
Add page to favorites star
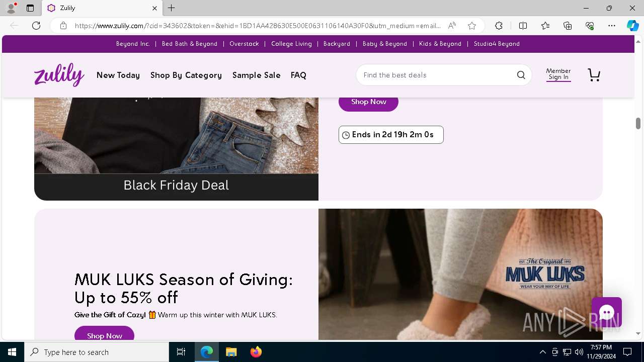pos(472,26)
